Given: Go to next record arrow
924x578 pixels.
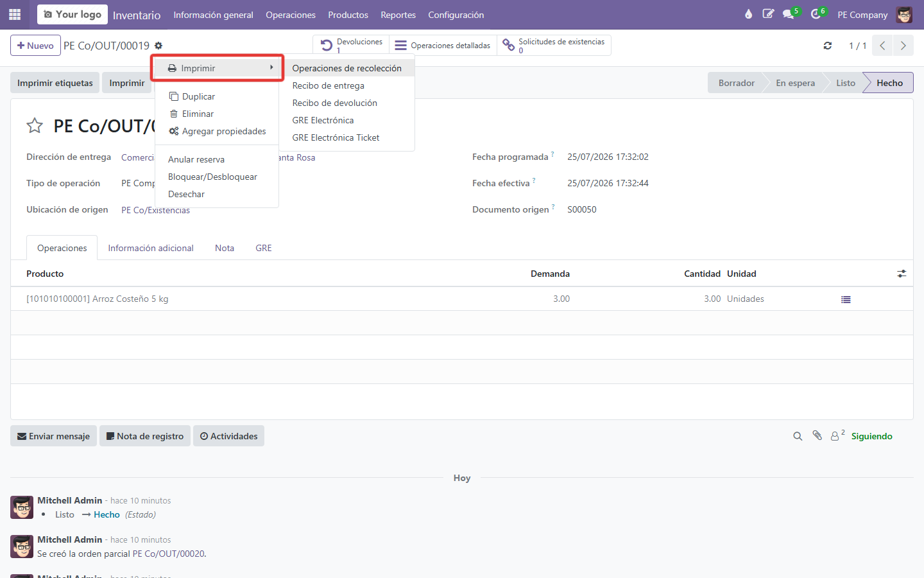Looking at the screenshot, I should tap(903, 46).
